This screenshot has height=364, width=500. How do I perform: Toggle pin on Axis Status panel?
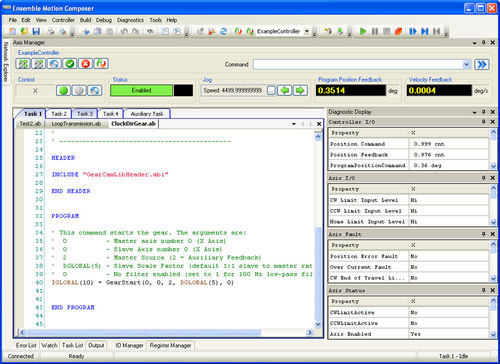[x=484, y=290]
